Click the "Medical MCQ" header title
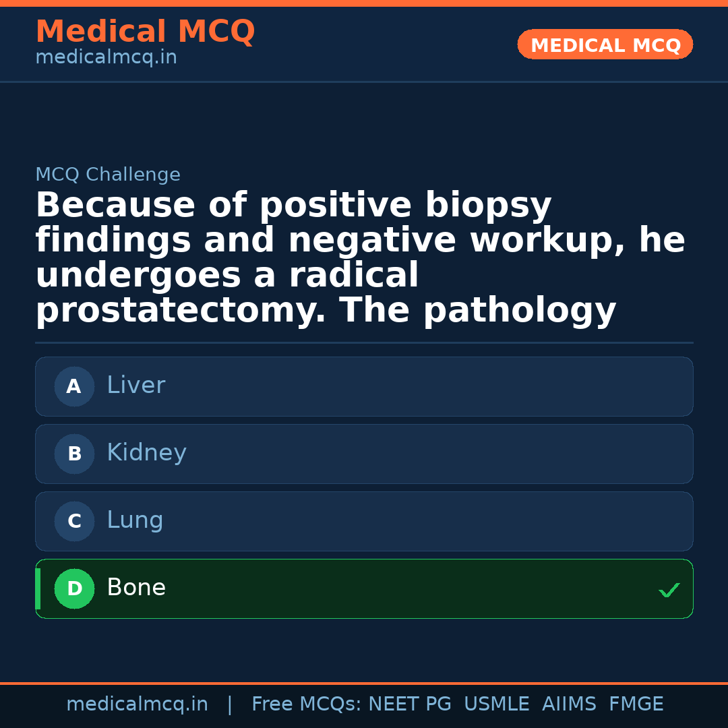 click(145, 32)
